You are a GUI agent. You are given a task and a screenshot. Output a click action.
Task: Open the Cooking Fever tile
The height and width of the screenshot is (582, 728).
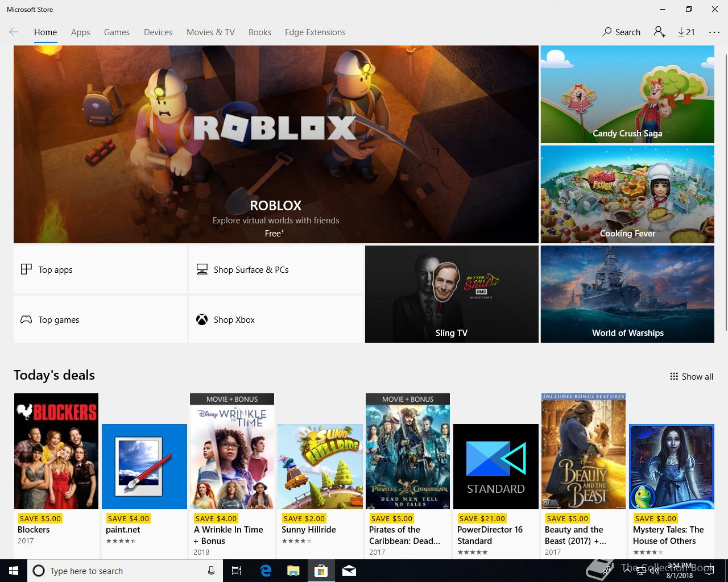[627, 194]
